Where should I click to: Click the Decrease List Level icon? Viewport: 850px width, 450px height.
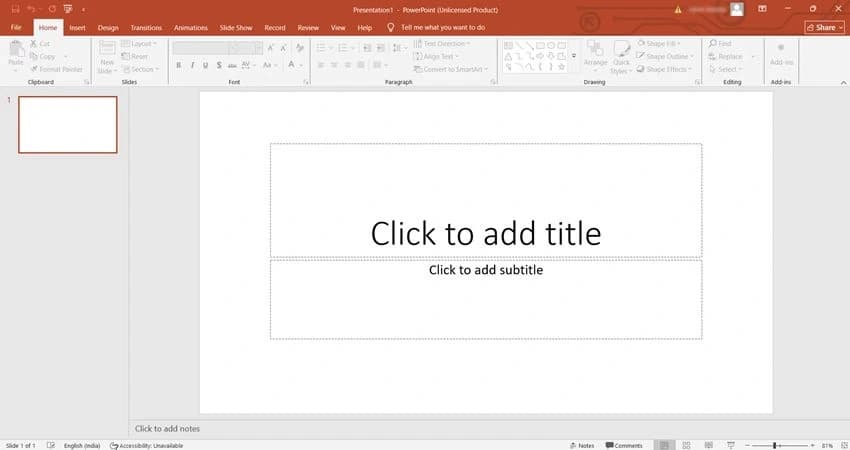[367, 48]
